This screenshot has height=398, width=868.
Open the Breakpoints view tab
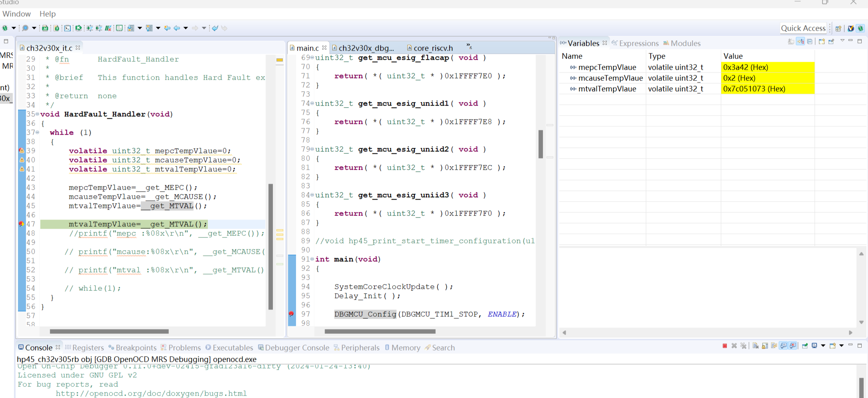tap(132, 347)
